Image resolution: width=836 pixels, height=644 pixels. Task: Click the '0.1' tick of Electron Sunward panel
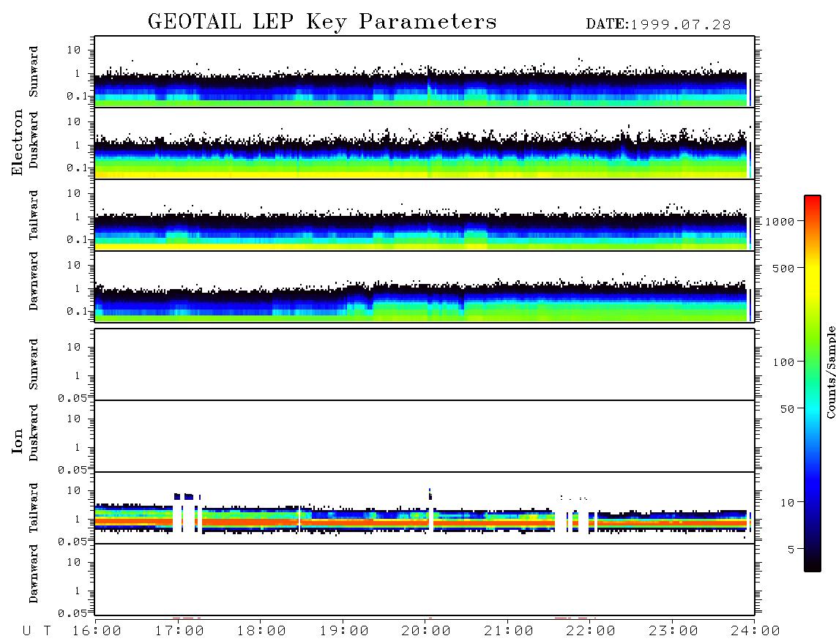point(77,96)
